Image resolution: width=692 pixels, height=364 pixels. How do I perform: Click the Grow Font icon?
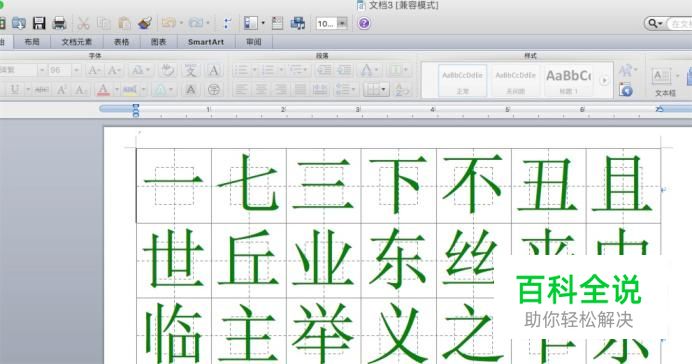(94, 70)
